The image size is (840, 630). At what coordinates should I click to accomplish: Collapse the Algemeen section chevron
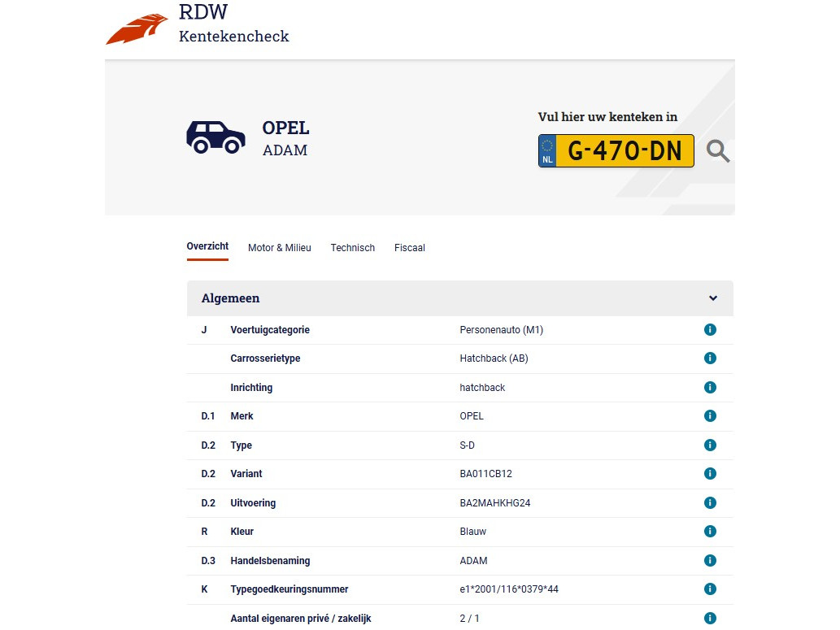pos(713,298)
